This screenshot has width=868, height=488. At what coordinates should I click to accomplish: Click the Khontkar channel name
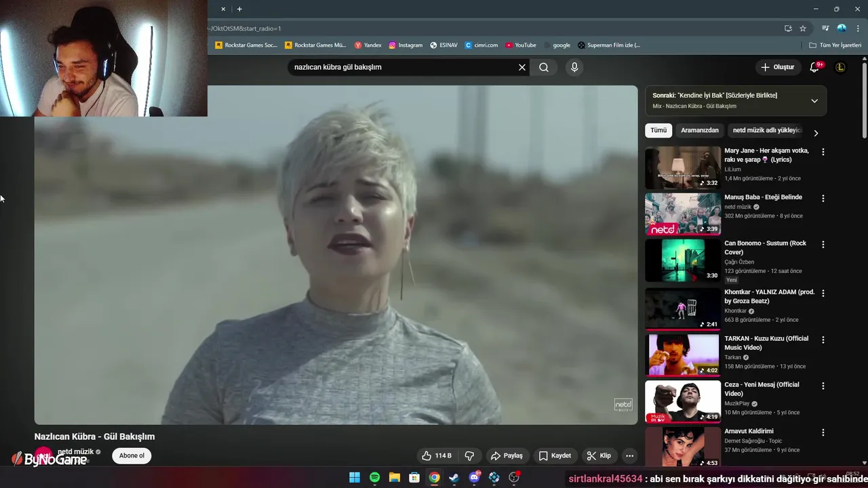(735, 311)
